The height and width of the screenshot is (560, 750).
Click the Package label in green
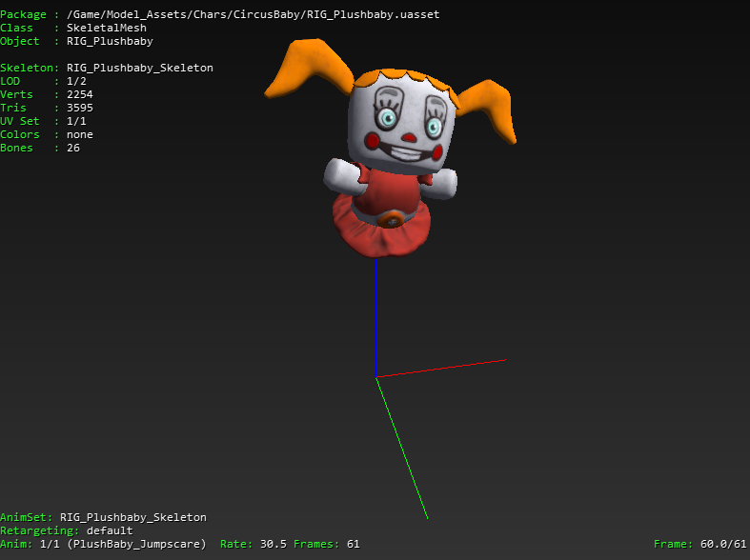[x=24, y=15]
